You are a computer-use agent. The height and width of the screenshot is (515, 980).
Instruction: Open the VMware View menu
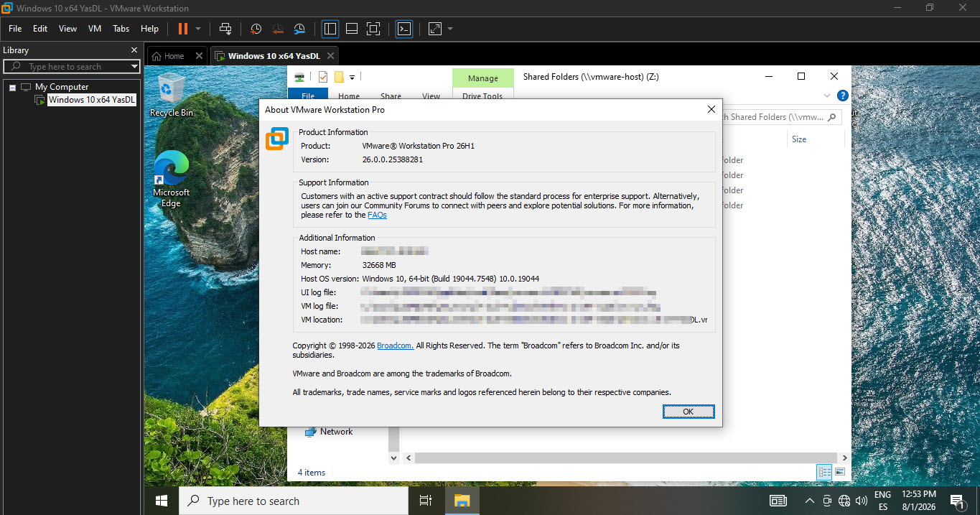67,29
